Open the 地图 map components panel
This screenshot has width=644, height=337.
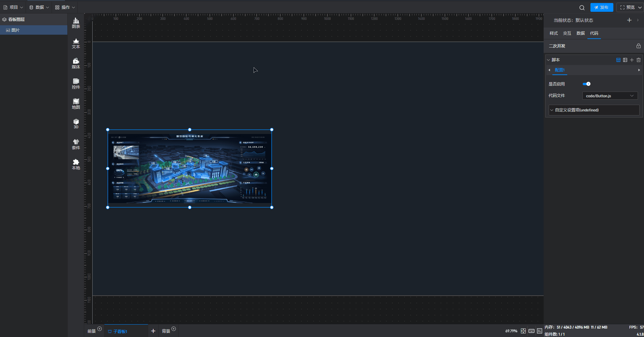(76, 104)
